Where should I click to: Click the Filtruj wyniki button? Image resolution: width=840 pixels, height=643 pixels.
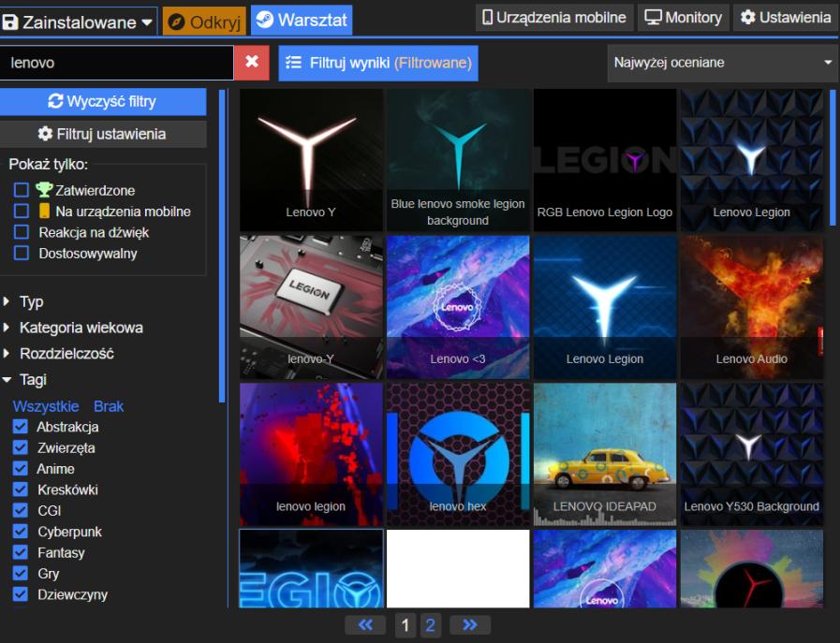(378, 63)
